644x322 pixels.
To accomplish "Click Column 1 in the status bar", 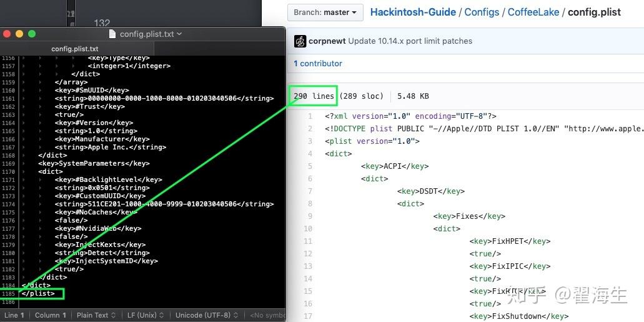I will click(x=51, y=315).
